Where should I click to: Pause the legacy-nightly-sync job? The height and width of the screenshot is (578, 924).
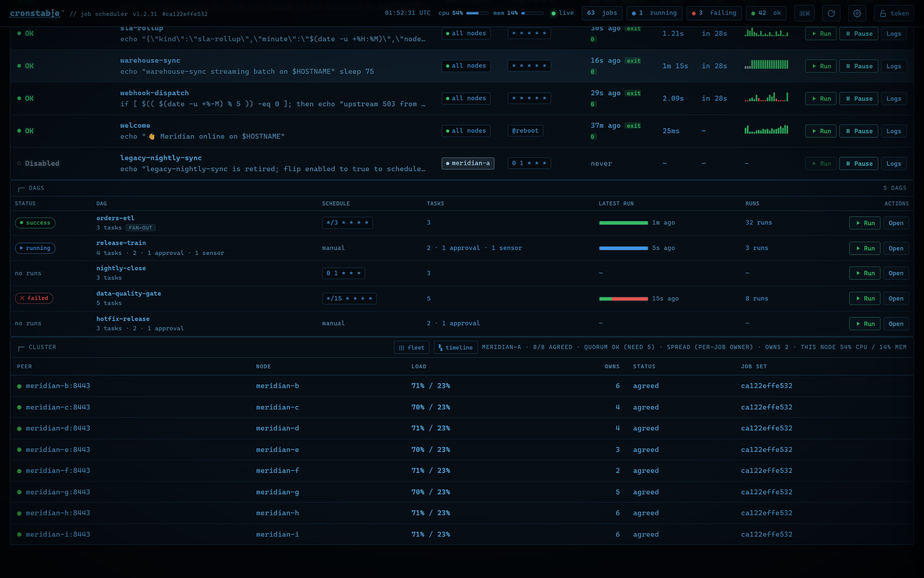(x=858, y=163)
